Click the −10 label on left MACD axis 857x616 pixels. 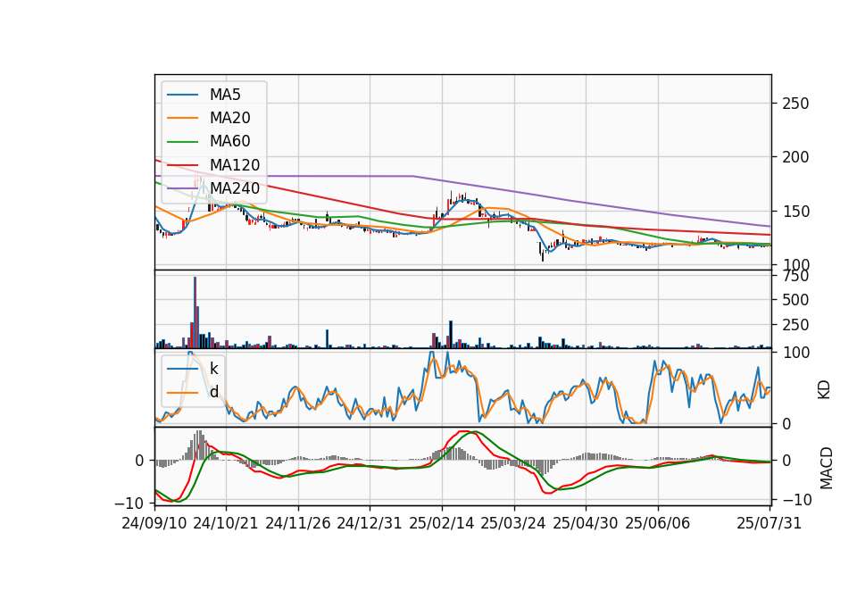pyautogui.click(x=129, y=503)
